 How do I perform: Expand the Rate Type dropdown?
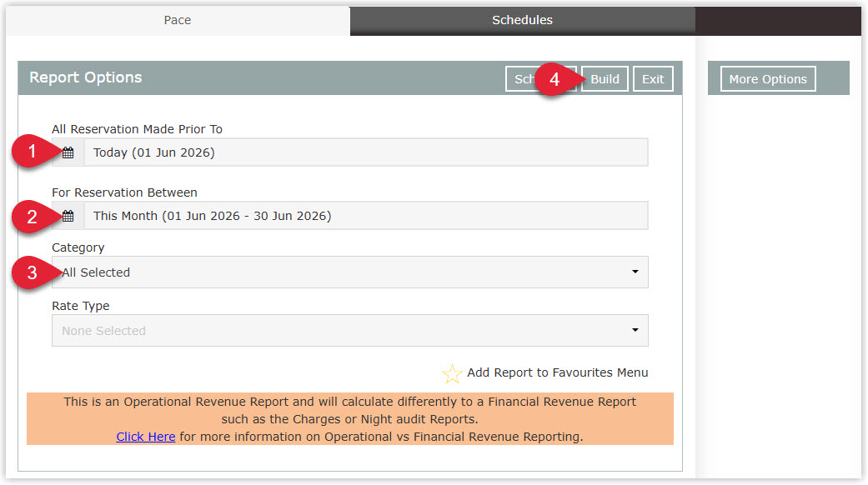coord(350,331)
